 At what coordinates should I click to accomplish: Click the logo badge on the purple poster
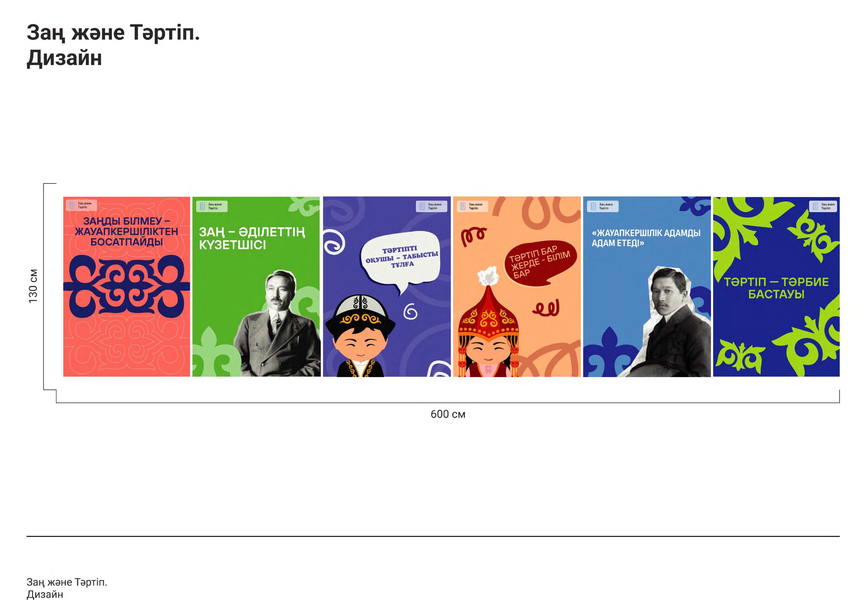point(432,206)
